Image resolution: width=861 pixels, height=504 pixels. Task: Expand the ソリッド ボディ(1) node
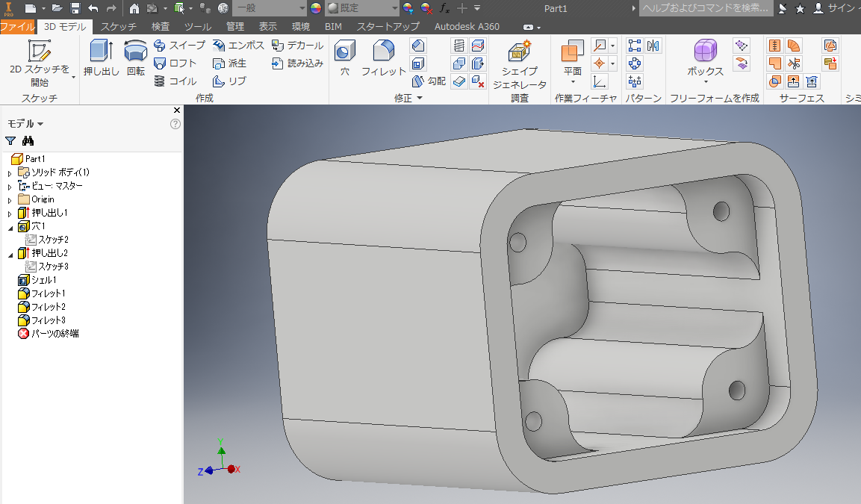click(10, 173)
